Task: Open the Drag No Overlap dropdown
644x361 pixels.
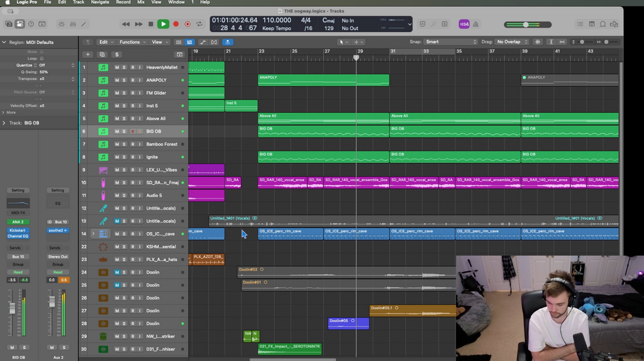Action: pyautogui.click(x=512, y=42)
